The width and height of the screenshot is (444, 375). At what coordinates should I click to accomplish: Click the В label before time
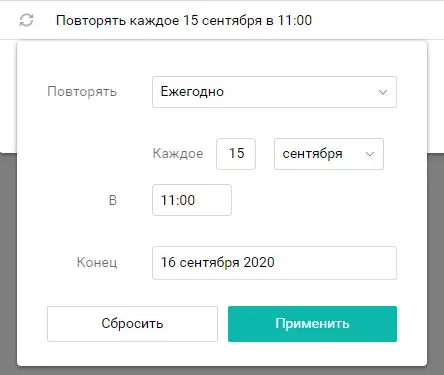pyautogui.click(x=113, y=200)
